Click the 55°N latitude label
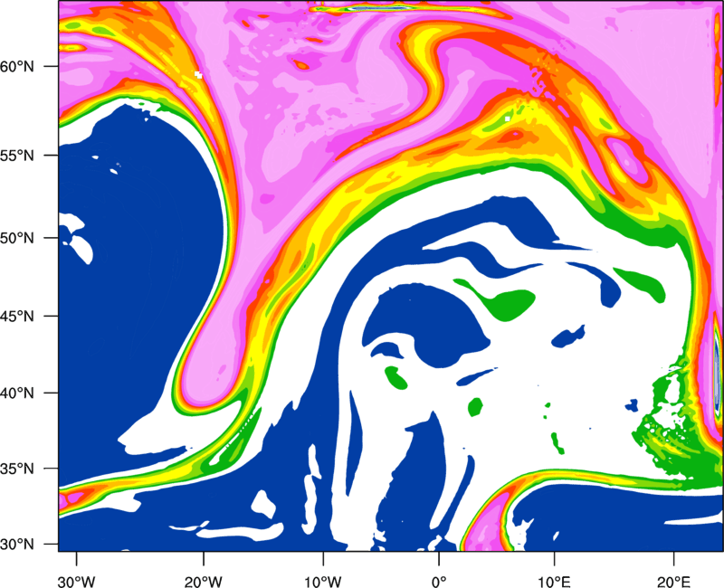The width and height of the screenshot is (724, 588). [17, 156]
